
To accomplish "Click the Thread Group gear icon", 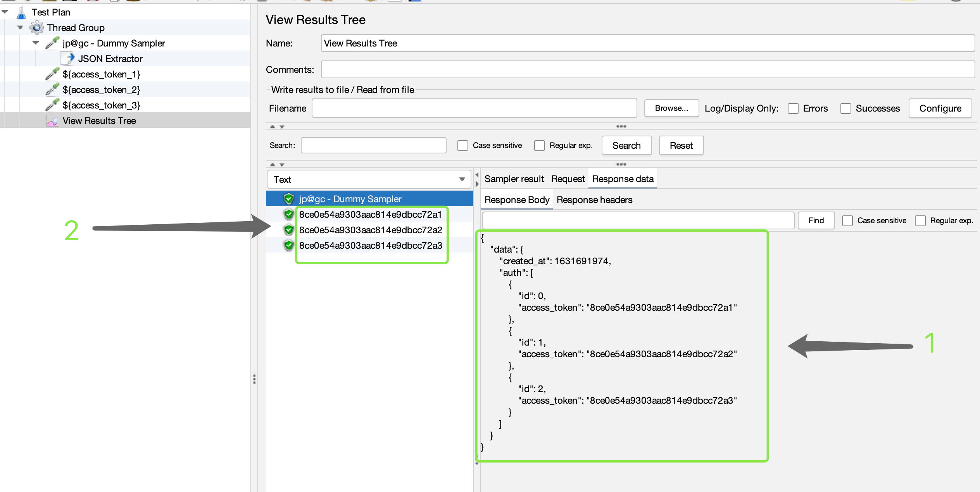I will (36, 28).
